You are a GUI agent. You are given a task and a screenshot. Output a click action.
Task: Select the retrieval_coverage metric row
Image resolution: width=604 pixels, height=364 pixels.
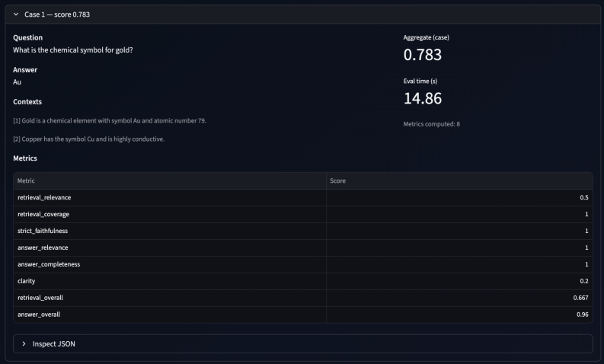303,214
